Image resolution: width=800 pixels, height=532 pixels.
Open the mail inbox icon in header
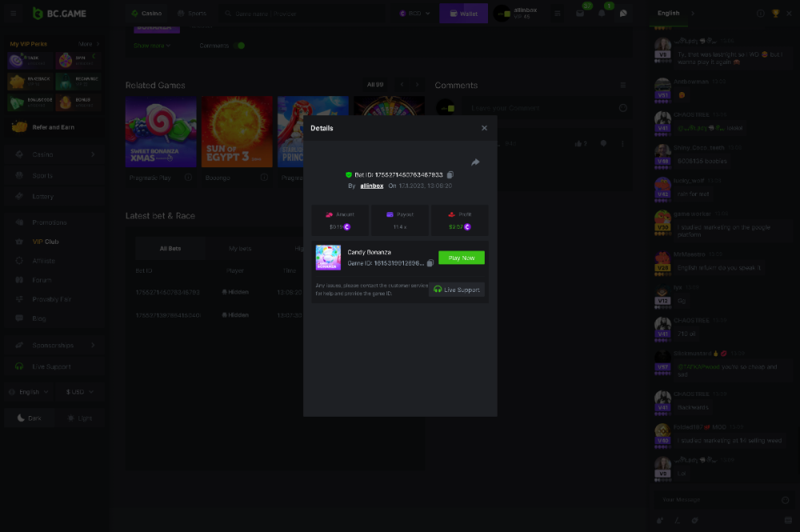(580, 14)
